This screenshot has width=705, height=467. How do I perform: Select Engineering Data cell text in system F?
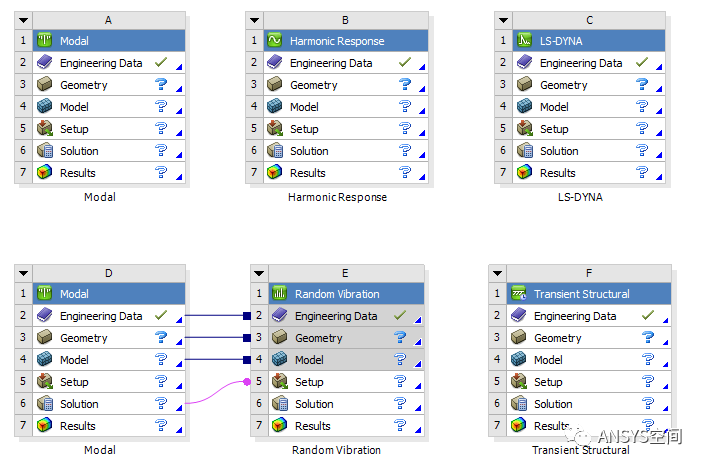(x=575, y=316)
